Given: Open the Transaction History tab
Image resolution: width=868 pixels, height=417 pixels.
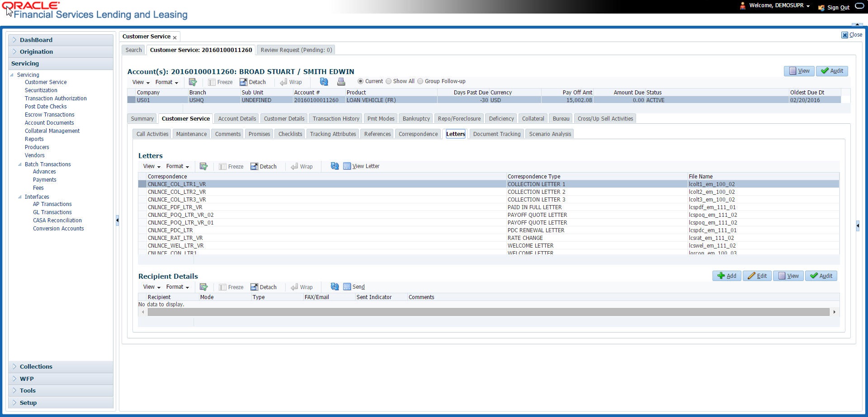Looking at the screenshot, I should tap(336, 118).
